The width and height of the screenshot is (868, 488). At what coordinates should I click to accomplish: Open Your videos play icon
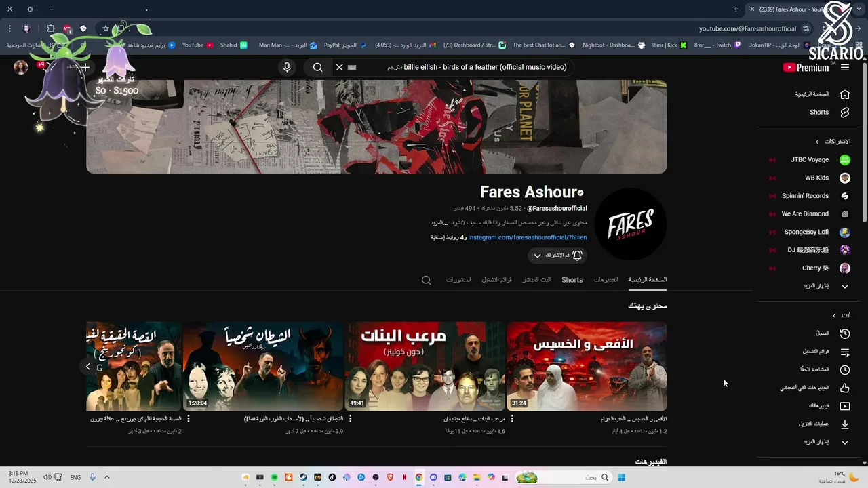845,406
